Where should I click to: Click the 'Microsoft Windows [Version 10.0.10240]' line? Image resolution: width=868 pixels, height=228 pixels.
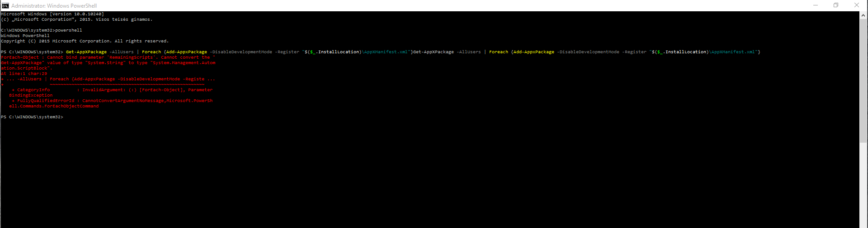pyautogui.click(x=52, y=14)
